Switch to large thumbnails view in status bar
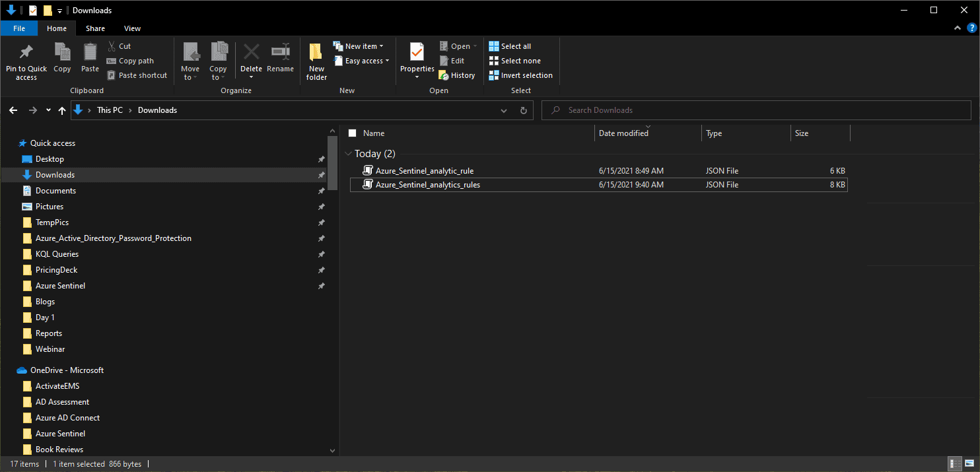 pos(970,463)
